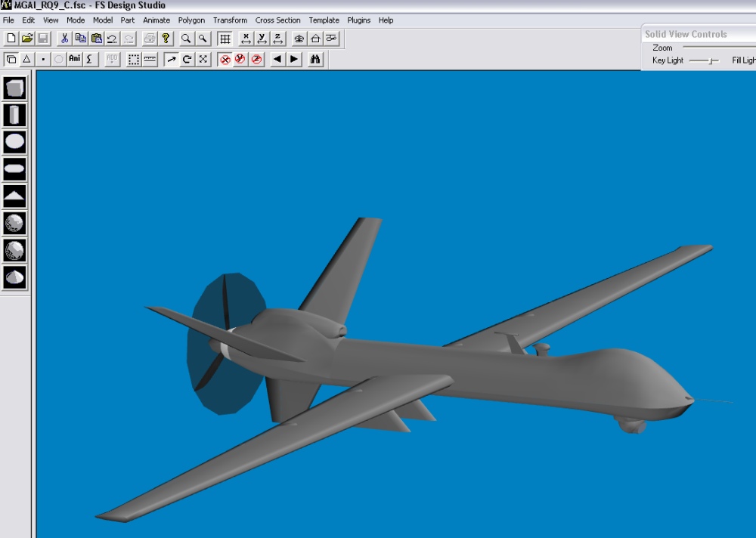The height and width of the screenshot is (538, 756).
Task: Select the box primitive tool
Action: click(15, 88)
